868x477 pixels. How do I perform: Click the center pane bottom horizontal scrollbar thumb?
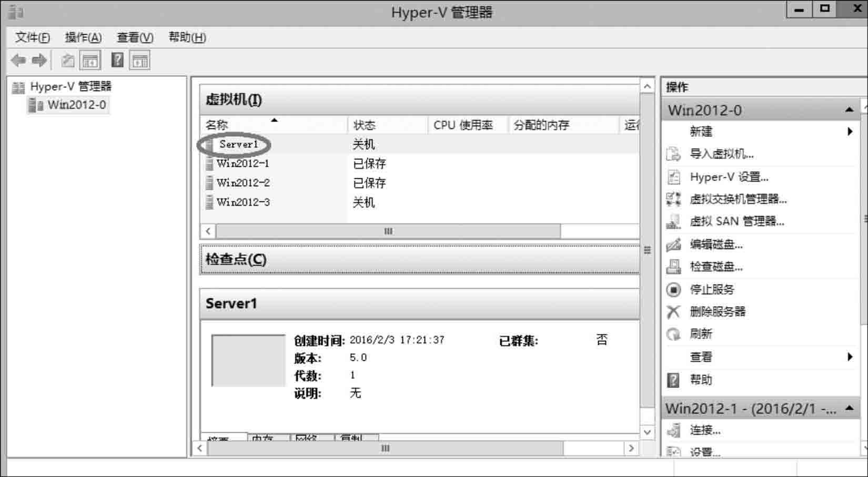click(385, 449)
